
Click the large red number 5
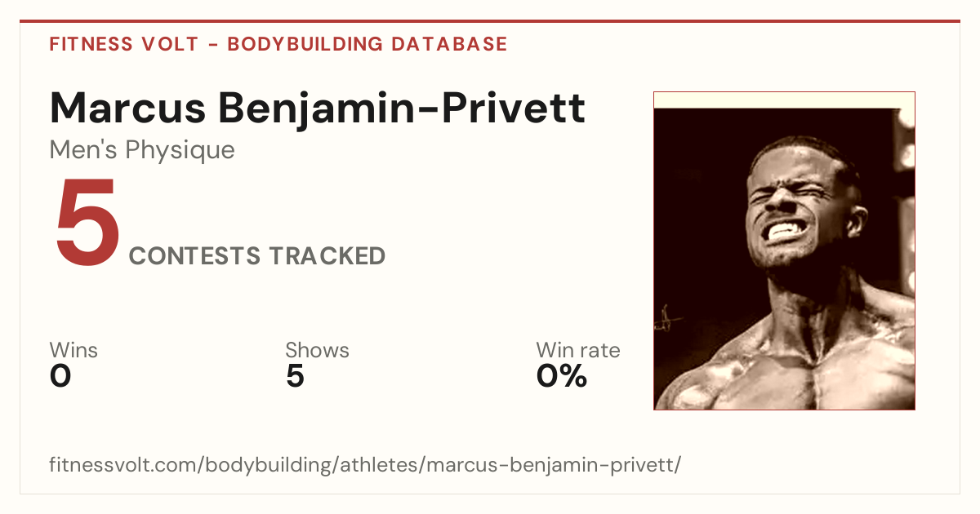[x=87, y=224]
